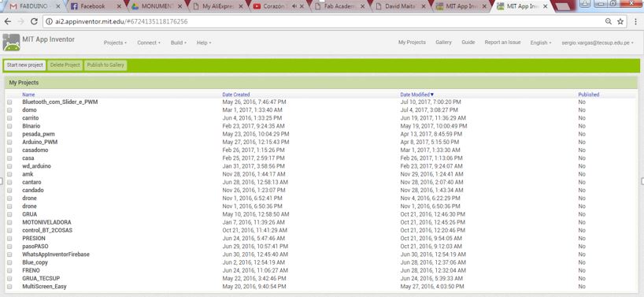644x297 pixels.
Task: Click the Publish to Gallery button
Action: [x=105, y=65]
